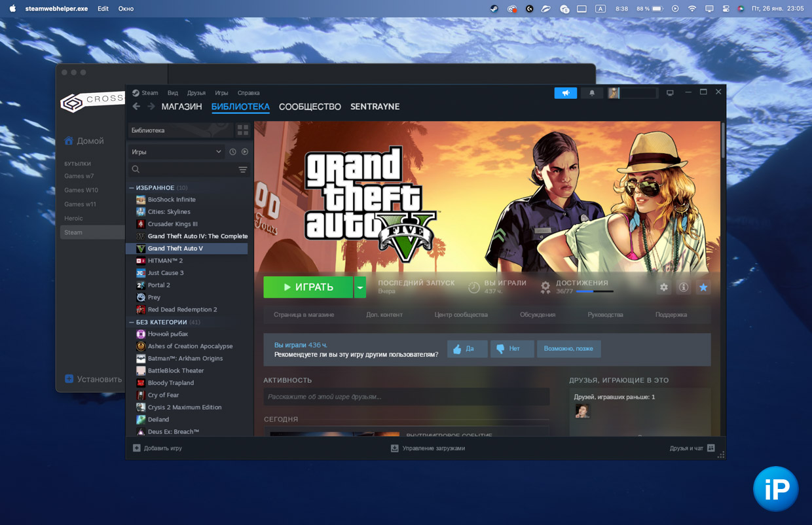Open Друзья и чат
The image size is (812, 525).
pos(692,448)
